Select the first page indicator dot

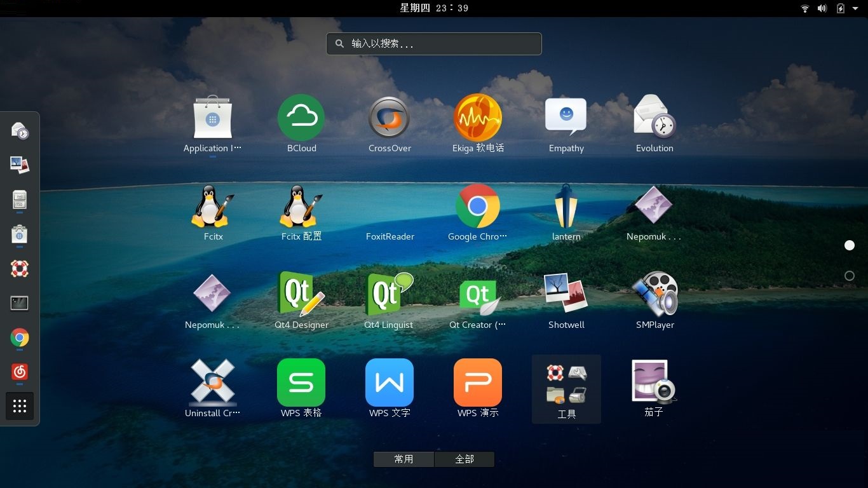pos(850,245)
